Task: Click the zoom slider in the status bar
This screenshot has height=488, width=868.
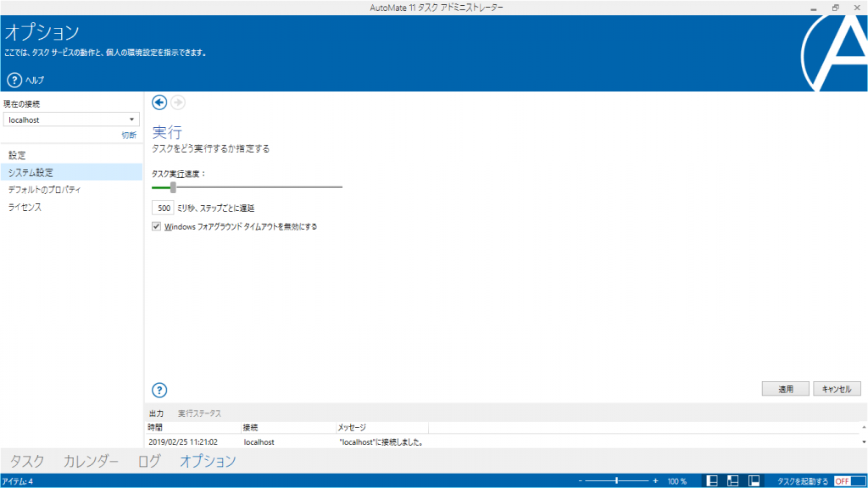Action: 617,481
